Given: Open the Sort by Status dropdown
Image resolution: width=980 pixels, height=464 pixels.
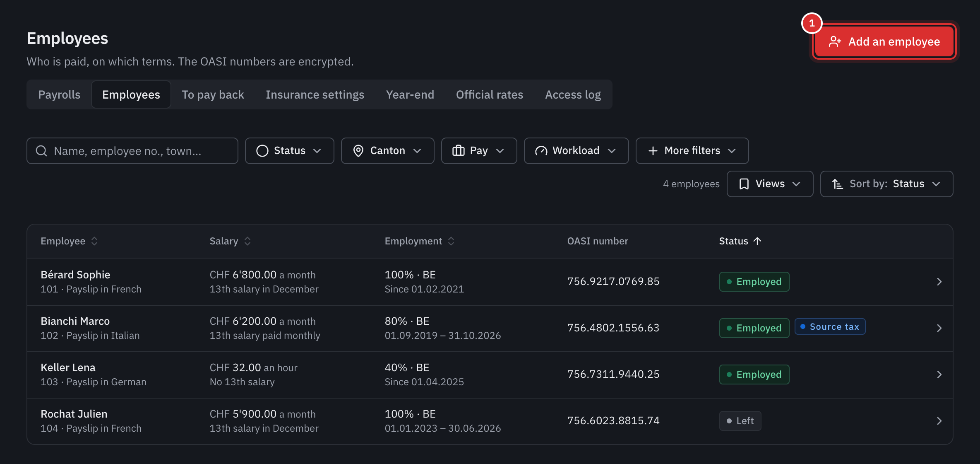Looking at the screenshot, I should tap(886, 184).
